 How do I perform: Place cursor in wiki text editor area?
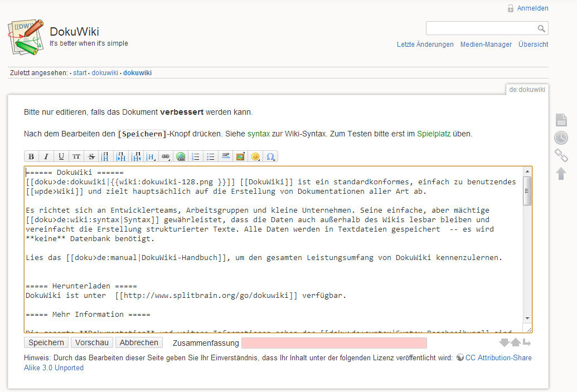point(274,249)
